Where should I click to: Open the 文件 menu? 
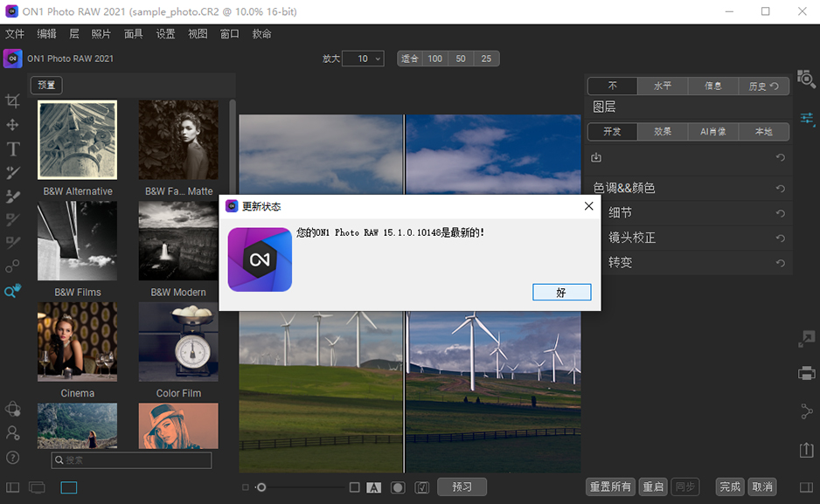point(15,34)
